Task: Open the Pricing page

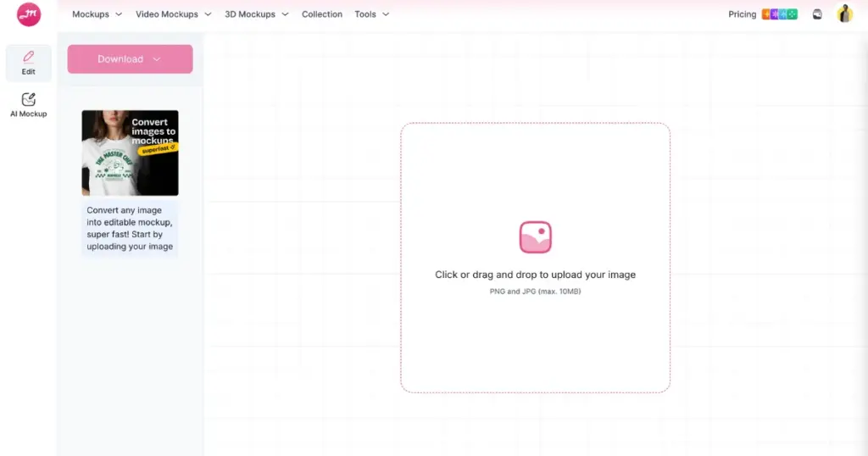Action: [x=742, y=14]
